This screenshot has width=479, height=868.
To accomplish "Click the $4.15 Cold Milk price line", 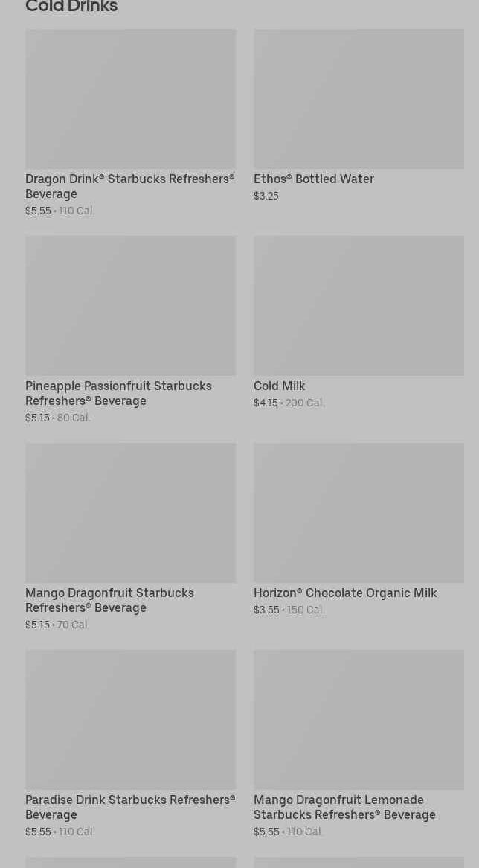I will [x=289, y=403].
